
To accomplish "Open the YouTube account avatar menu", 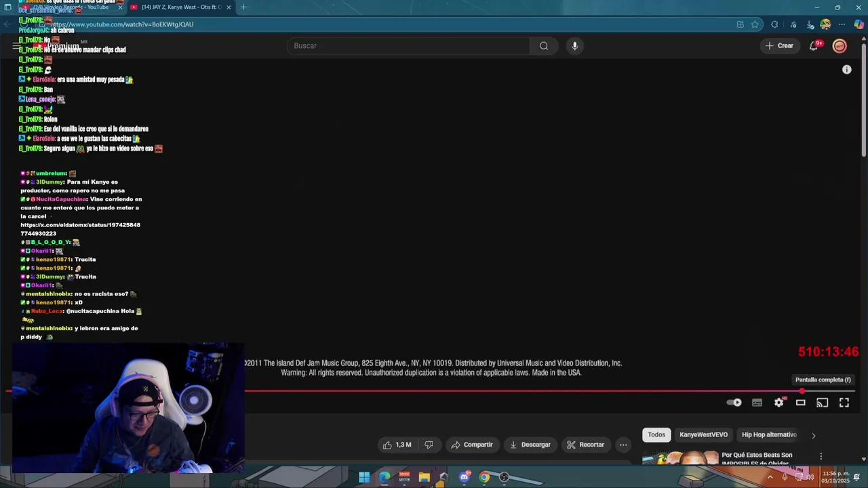I will (x=840, y=45).
